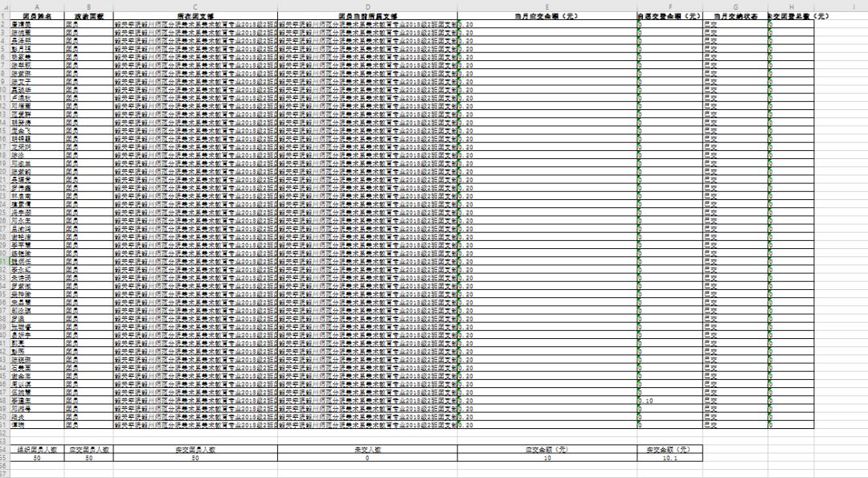Click the value 50 under 应交团员人数
This screenshot has width=868, height=478.
[x=88, y=458]
